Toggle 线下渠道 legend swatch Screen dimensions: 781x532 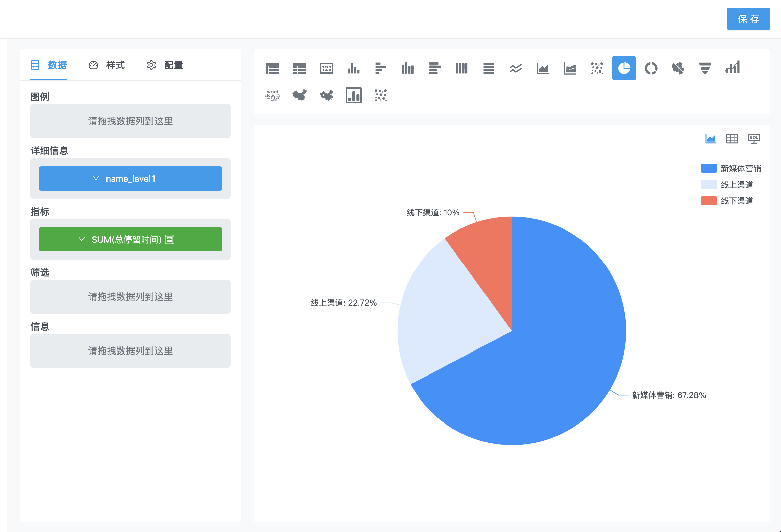click(709, 201)
